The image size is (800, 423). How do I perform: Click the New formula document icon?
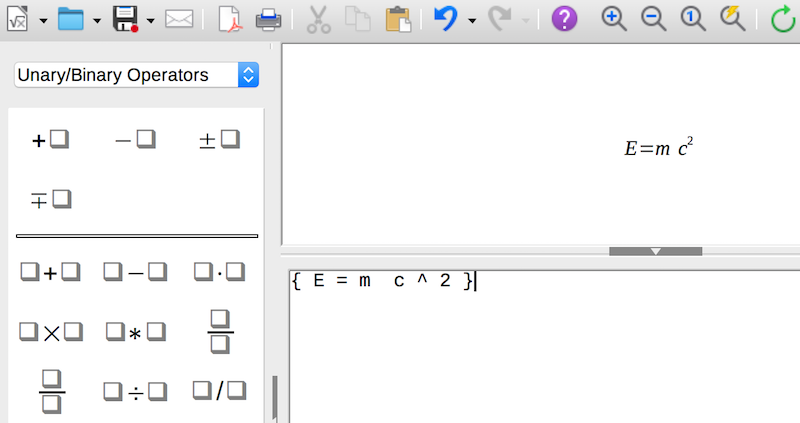tap(17, 19)
